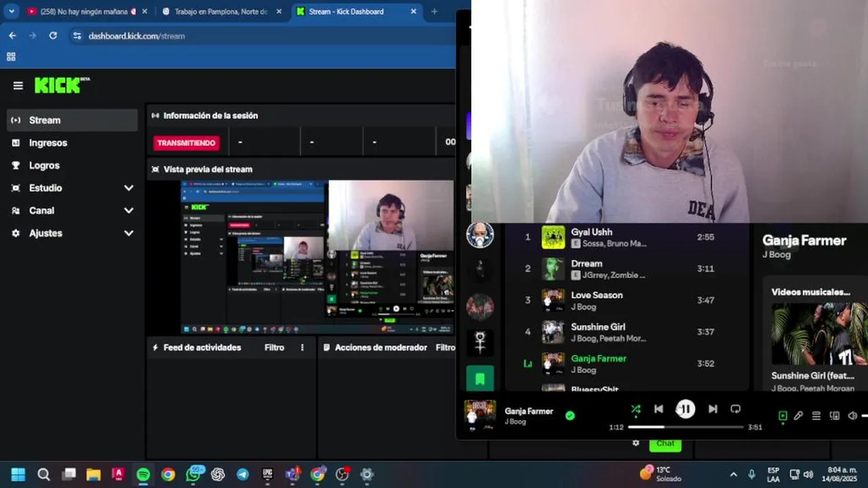Open the Feed de actividades three-dot menu

tap(302, 347)
